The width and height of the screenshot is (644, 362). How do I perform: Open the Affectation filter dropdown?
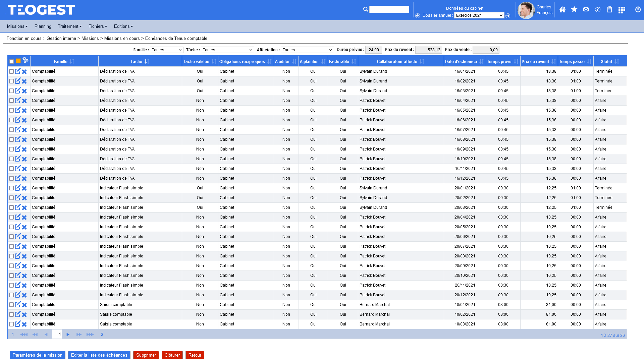tap(307, 50)
